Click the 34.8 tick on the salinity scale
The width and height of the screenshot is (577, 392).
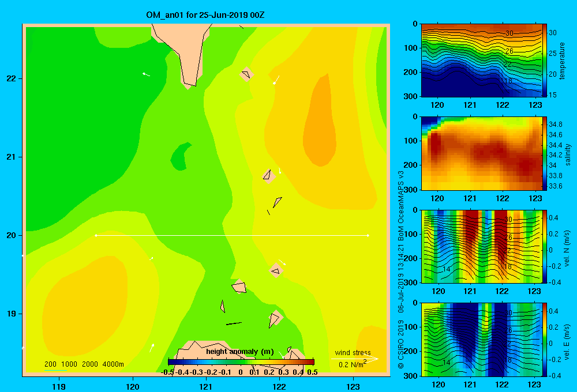[555, 125]
